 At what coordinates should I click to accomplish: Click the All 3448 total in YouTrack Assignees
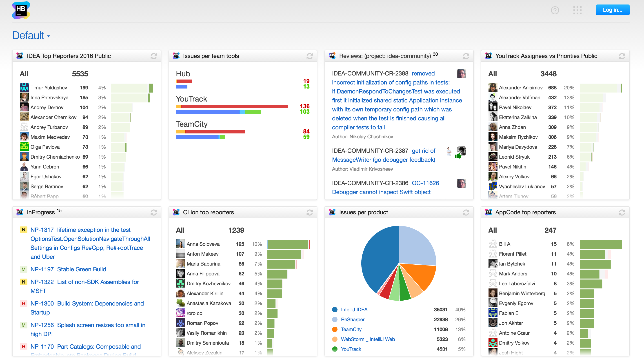(x=522, y=74)
